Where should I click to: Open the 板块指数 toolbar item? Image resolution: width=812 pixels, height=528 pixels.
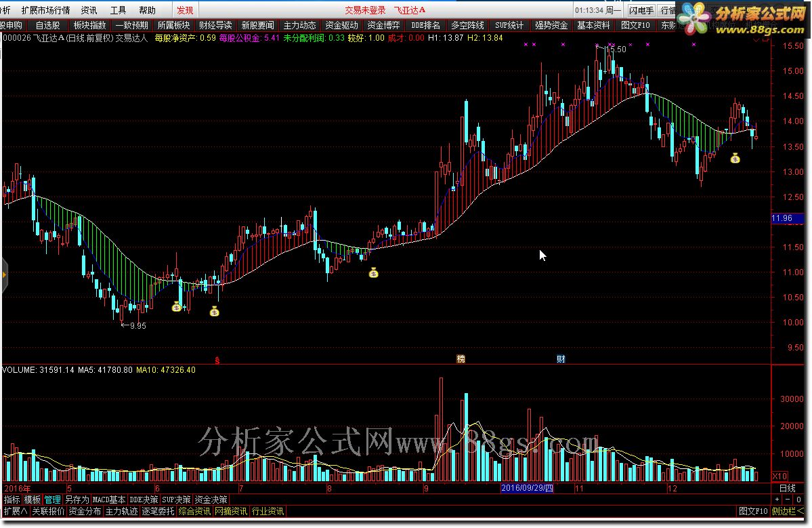(x=89, y=25)
